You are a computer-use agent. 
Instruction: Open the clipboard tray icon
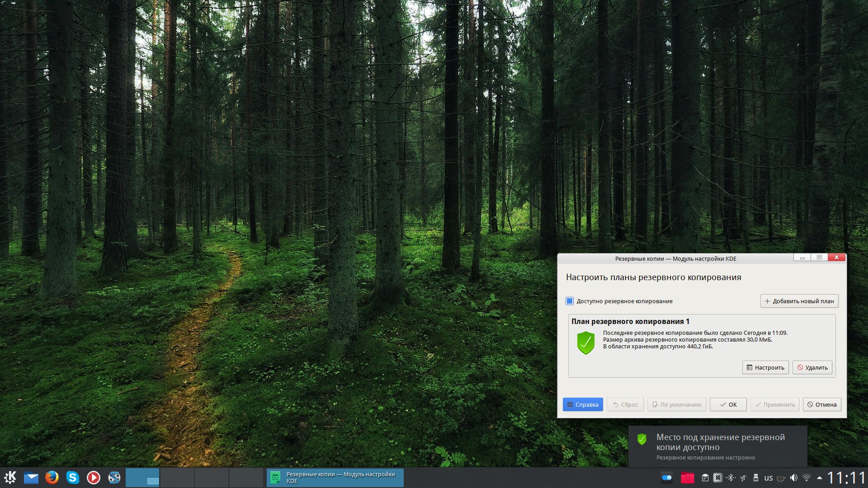(705, 478)
